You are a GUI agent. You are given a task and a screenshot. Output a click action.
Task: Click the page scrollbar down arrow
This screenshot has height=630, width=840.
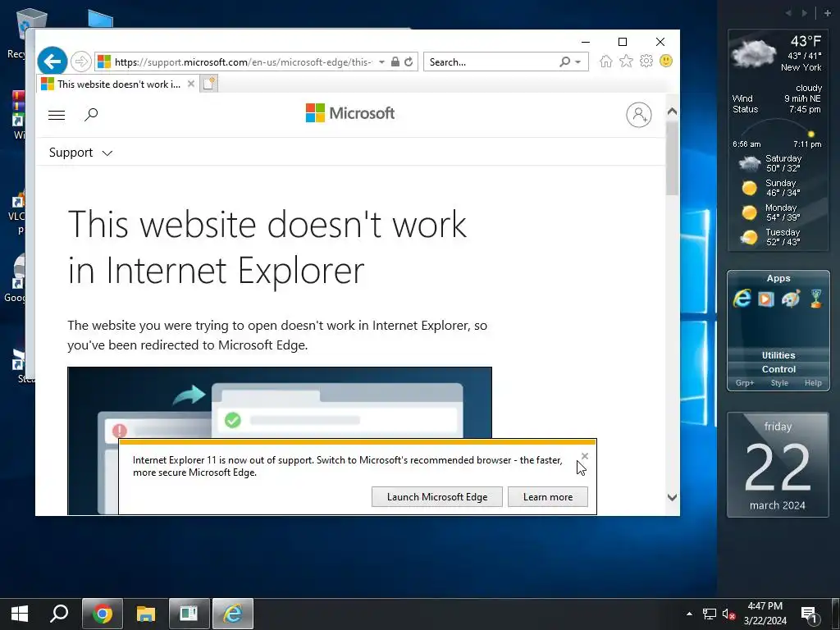coord(672,497)
